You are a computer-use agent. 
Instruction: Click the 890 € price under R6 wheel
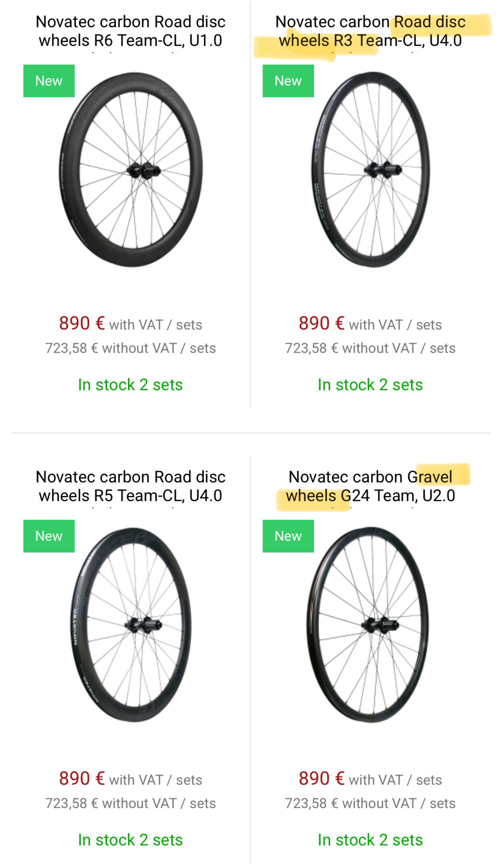click(x=82, y=323)
